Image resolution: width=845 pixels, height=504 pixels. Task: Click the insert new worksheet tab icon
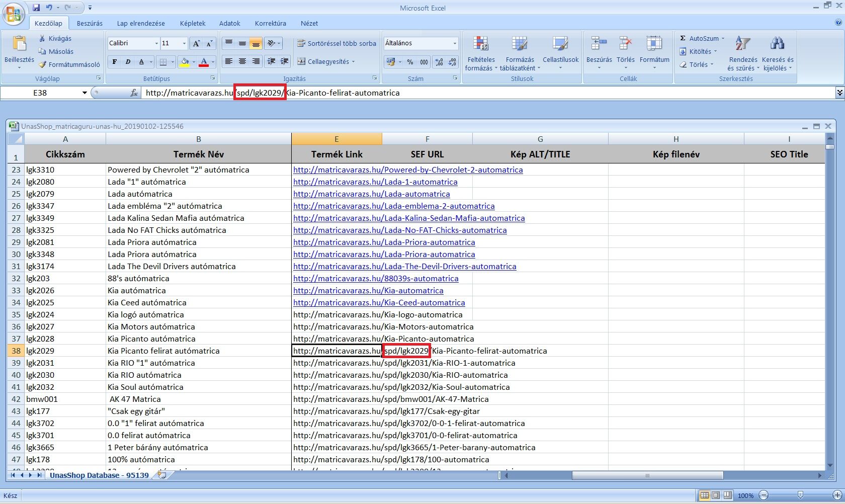click(162, 474)
